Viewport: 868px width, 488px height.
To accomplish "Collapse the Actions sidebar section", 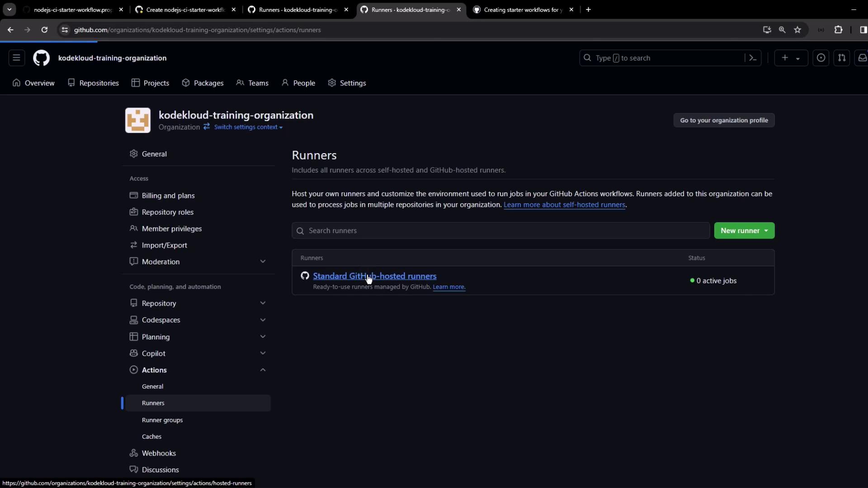I will pyautogui.click(x=263, y=370).
